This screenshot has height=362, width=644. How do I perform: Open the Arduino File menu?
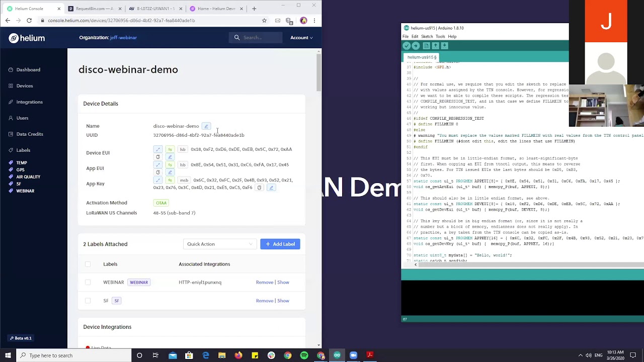[406, 37]
